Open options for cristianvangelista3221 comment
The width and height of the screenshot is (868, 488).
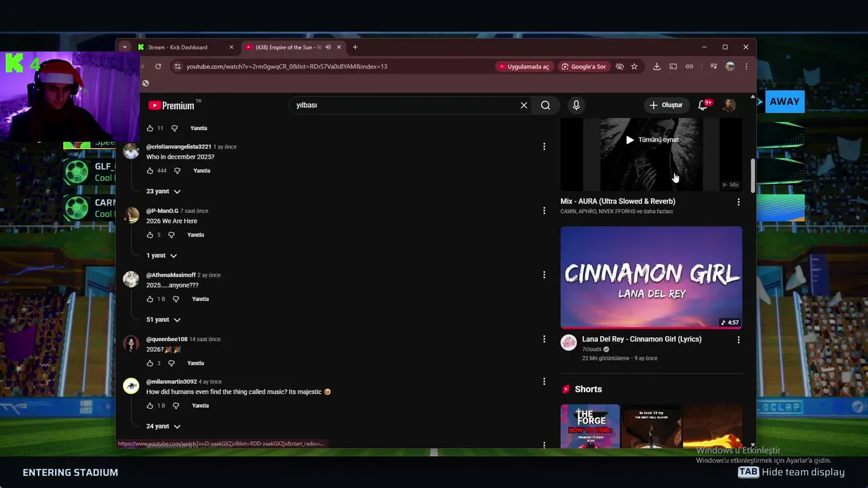click(544, 146)
